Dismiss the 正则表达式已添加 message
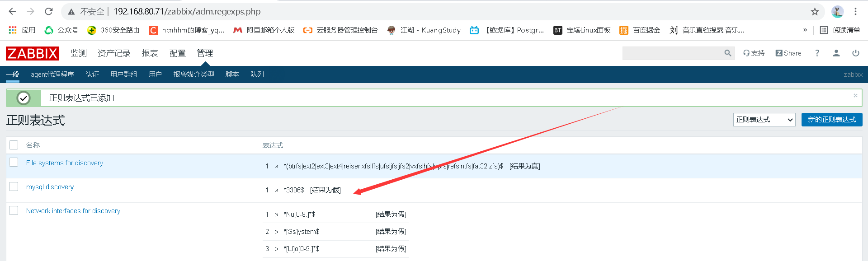The height and width of the screenshot is (261, 868). [855, 95]
